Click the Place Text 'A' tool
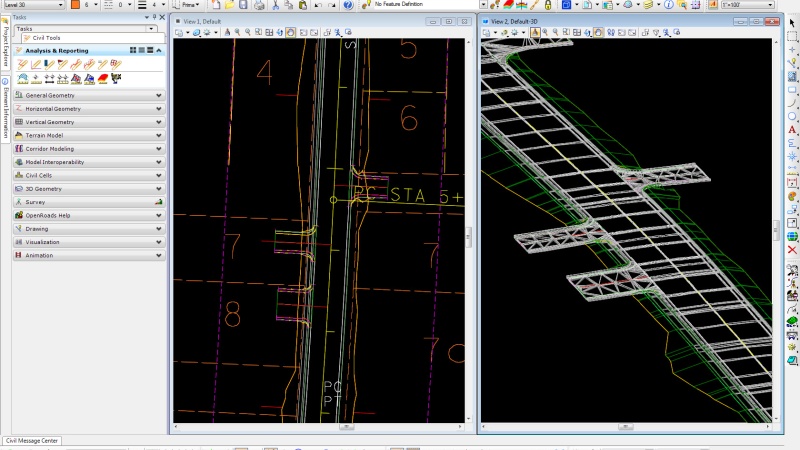Screen dimensions: 800x450 click(x=792, y=129)
